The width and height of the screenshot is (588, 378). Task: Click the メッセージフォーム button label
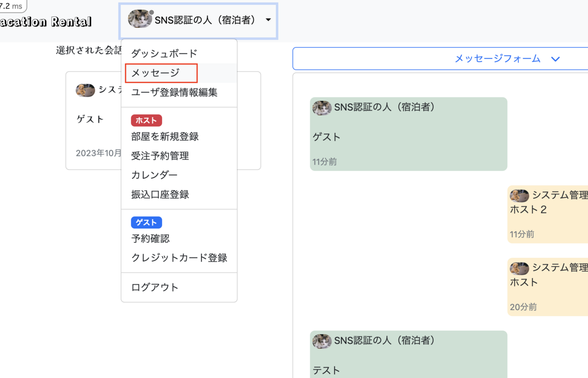tap(497, 59)
